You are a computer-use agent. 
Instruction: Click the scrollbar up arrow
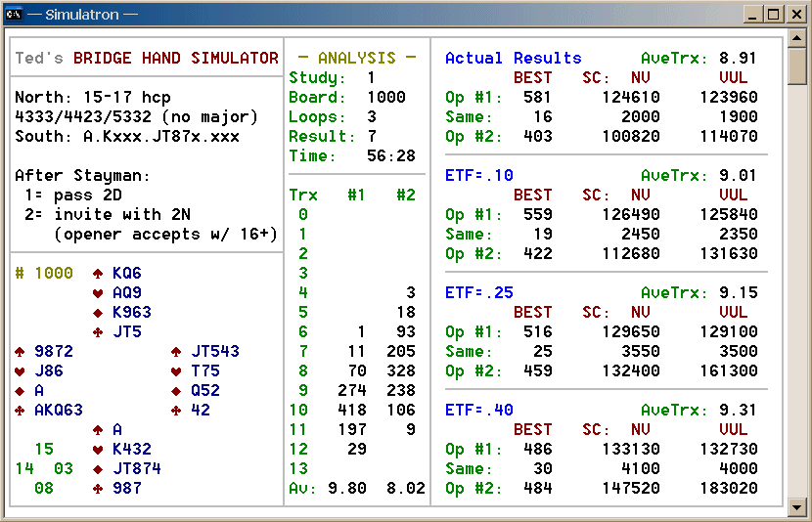coord(797,40)
